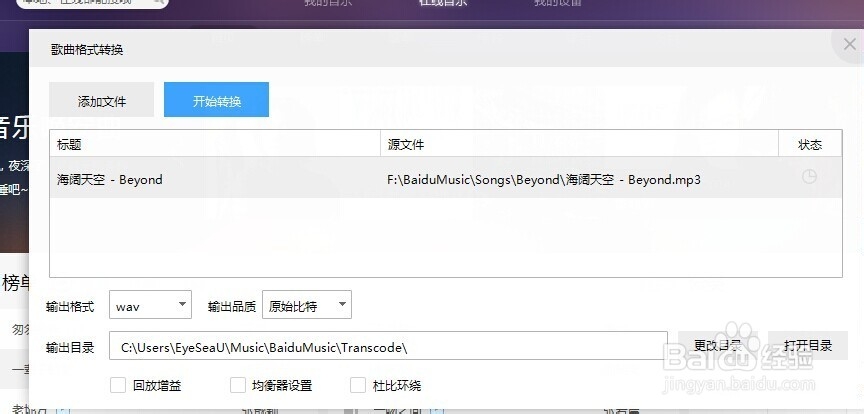Click the 状态 column header
This screenshot has height=414, width=864.
tap(810, 144)
